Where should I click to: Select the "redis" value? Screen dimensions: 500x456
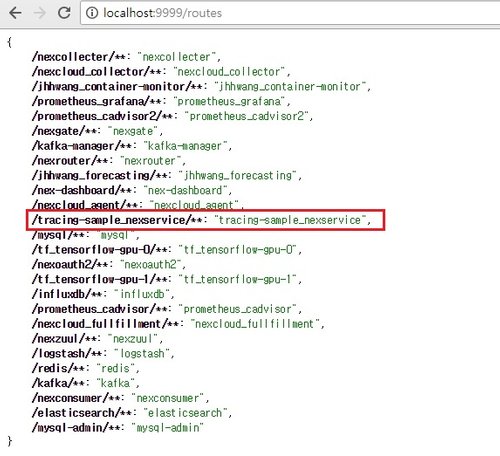(x=116, y=368)
